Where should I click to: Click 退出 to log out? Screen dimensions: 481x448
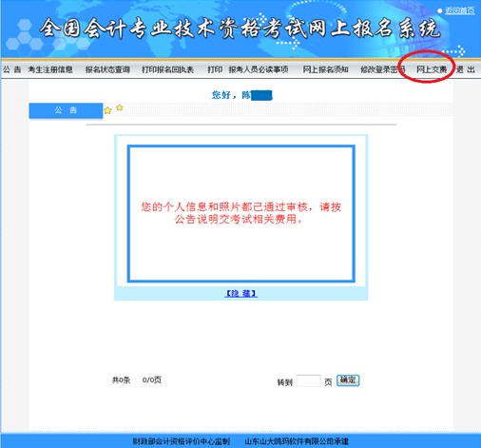pyautogui.click(x=466, y=69)
